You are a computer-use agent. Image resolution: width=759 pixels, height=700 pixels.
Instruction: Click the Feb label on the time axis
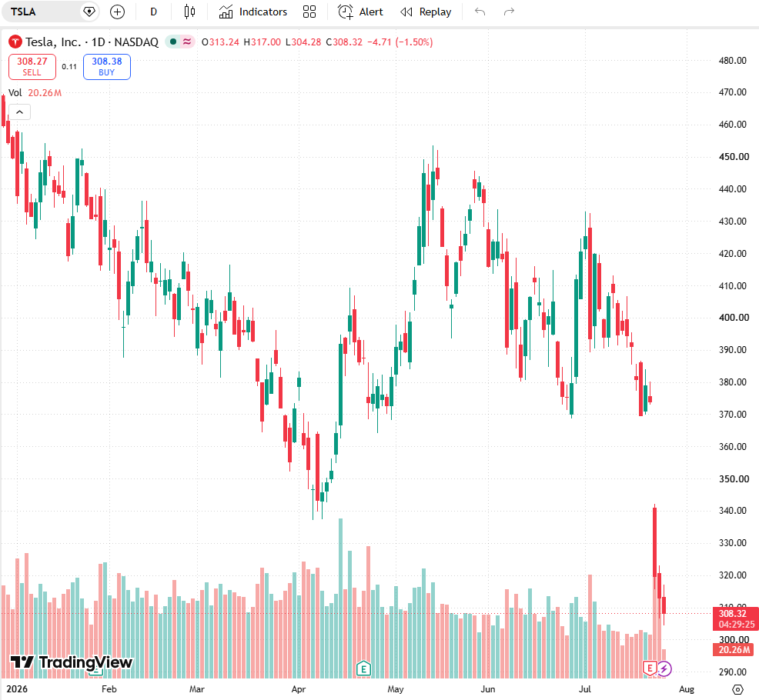tap(109, 689)
